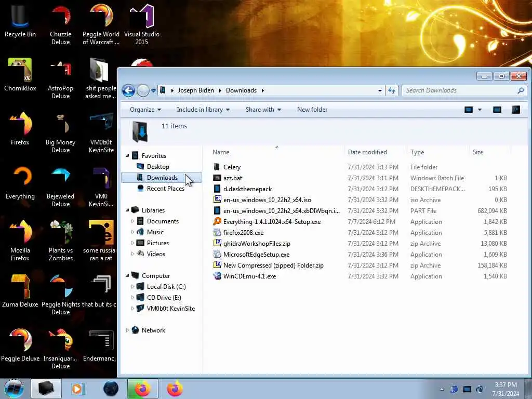Click Windows Media Player taskbar icon
This screenshot has height=399, width=532.
pyautogui.click(x=77, y=389)
